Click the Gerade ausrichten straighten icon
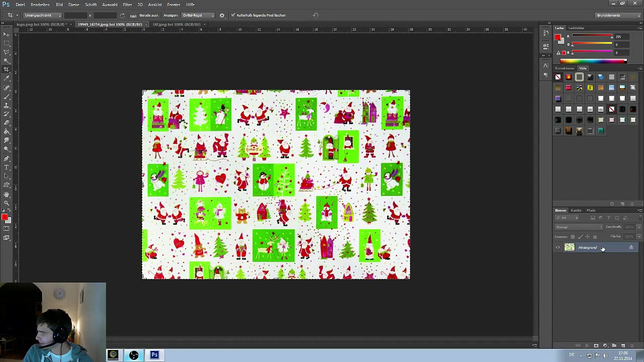The height and width of the screenshot is (362, 644). click(x=133, y=16)
